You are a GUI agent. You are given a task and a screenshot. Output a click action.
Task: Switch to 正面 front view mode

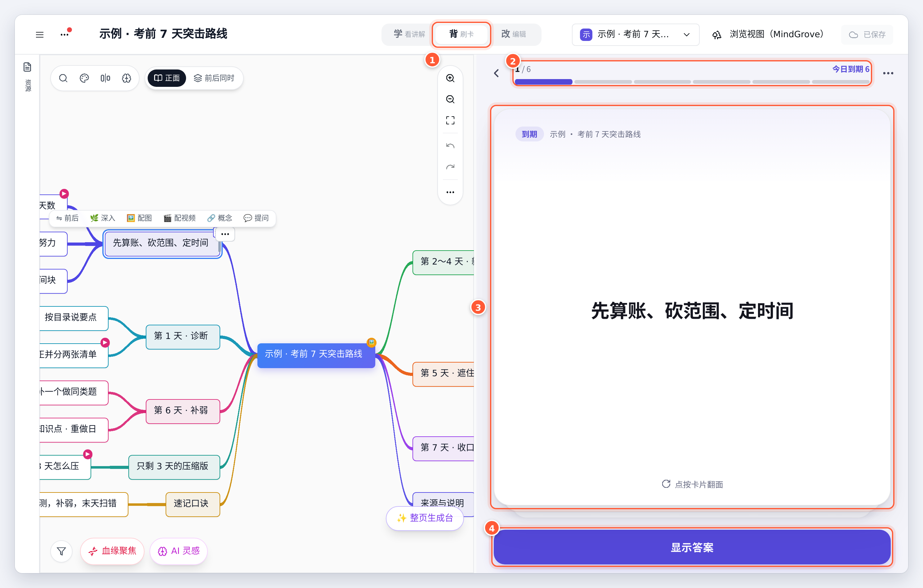click(x=167, y=78)
